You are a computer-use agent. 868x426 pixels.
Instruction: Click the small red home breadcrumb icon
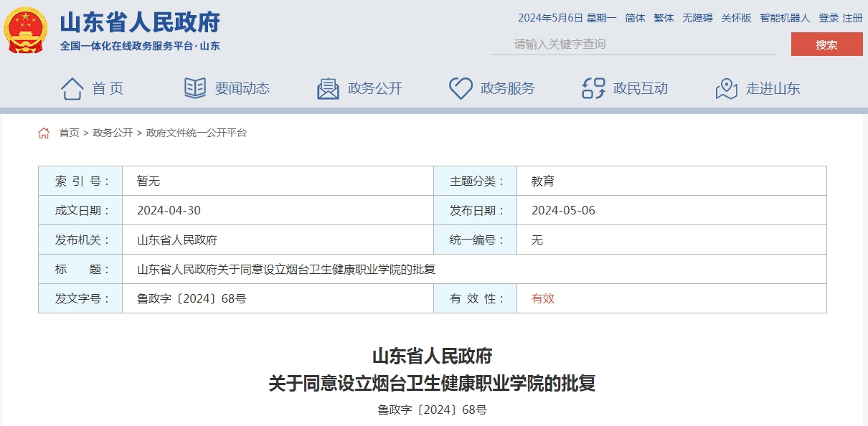coord(44,133)
